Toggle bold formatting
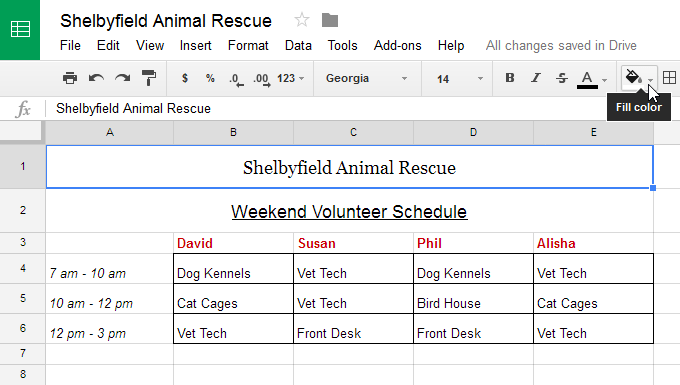This screenshot has height=385, width=680. pos(510,78)
